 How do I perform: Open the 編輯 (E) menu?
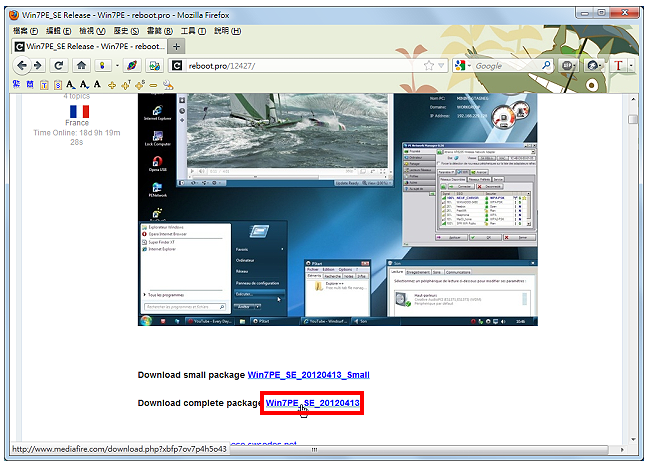point(59,31)
